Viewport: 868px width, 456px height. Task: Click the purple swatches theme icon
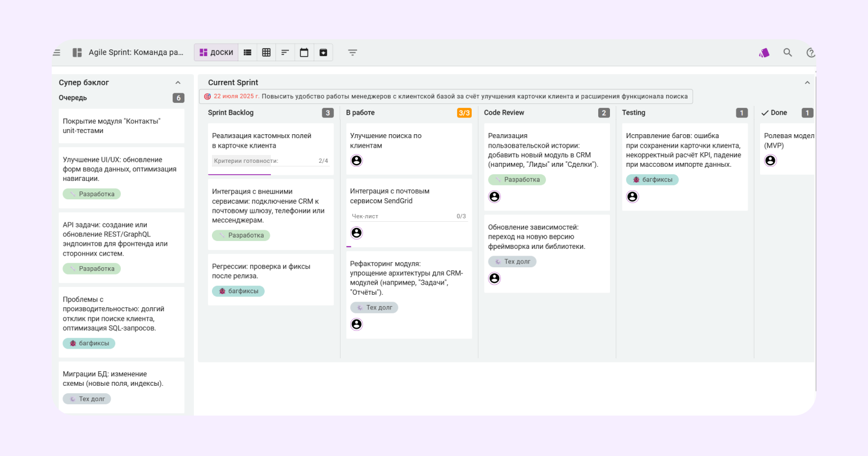[x=764, y=53]
